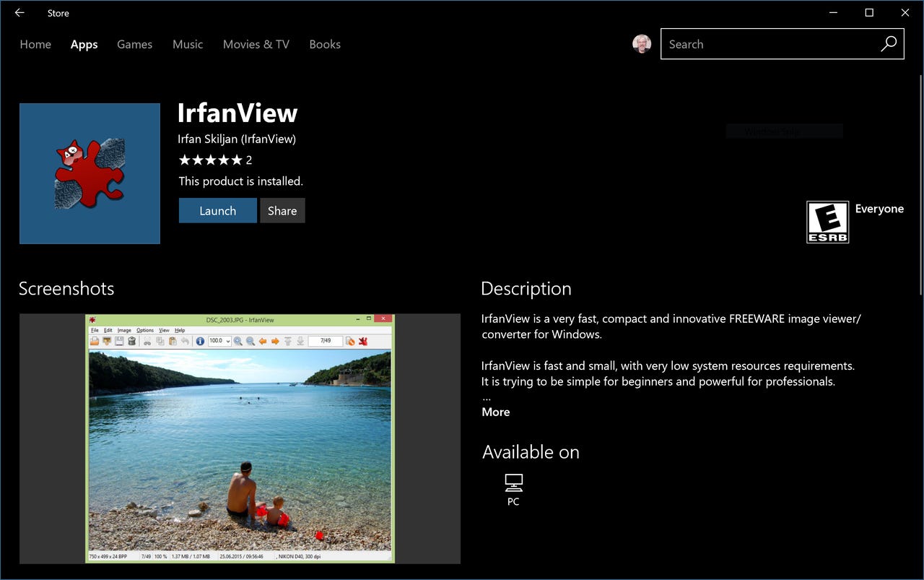Click the Undo arrow icon
924x580 pixels.
185,340
